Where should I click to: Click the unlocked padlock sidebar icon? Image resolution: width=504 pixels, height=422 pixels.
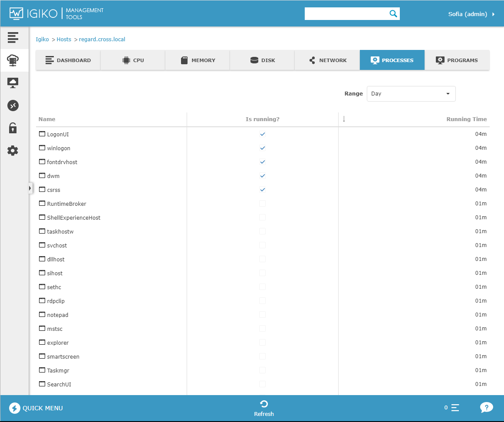coord(13,128)
